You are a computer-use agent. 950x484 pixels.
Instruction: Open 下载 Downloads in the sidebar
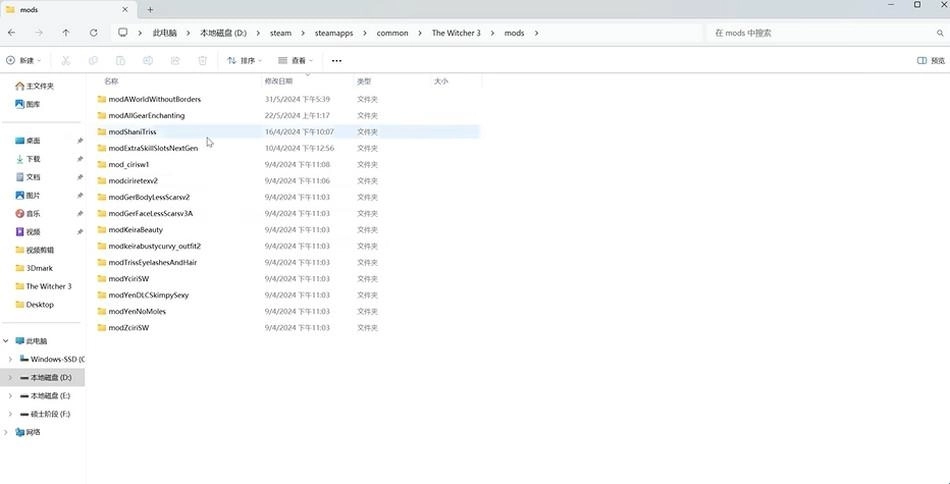point(33,159)
